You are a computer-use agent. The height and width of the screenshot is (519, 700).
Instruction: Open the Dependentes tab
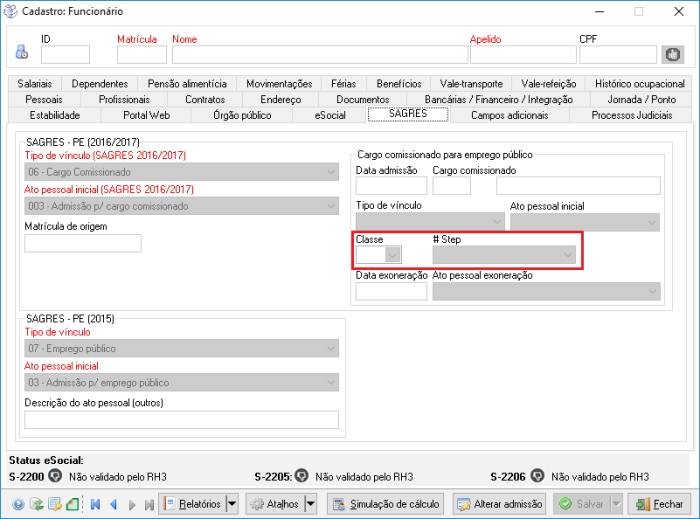pyautogui.click(x=100, y=84)
